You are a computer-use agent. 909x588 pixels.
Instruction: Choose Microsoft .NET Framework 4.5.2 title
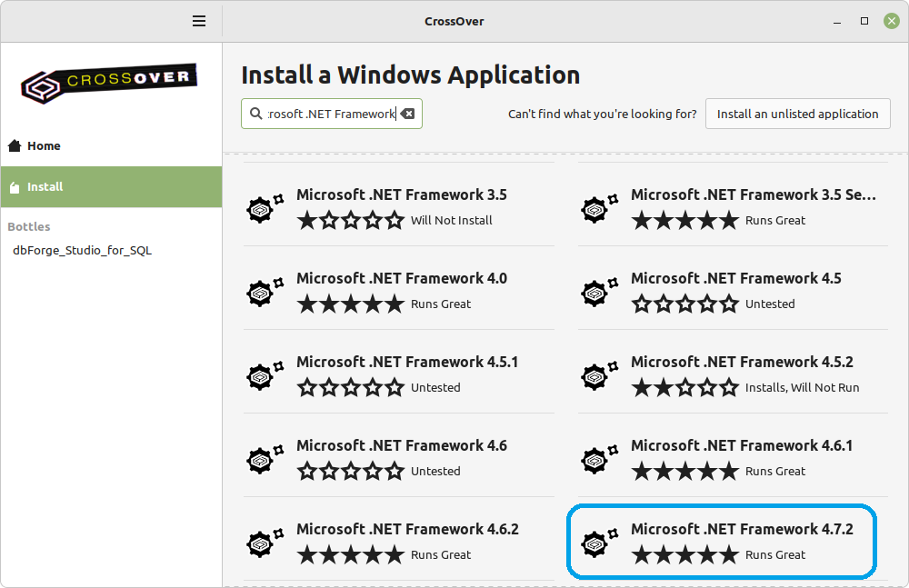[742, 362]
